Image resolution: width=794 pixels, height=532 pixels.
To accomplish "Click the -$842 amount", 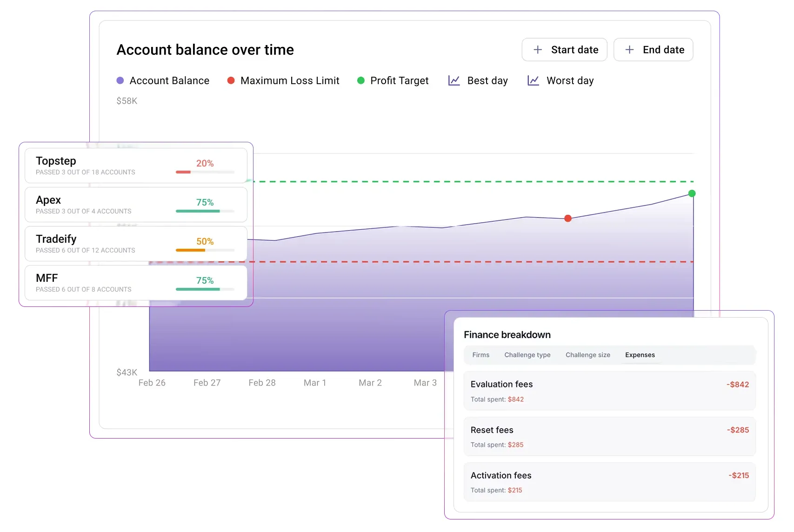I will (738, 385).
